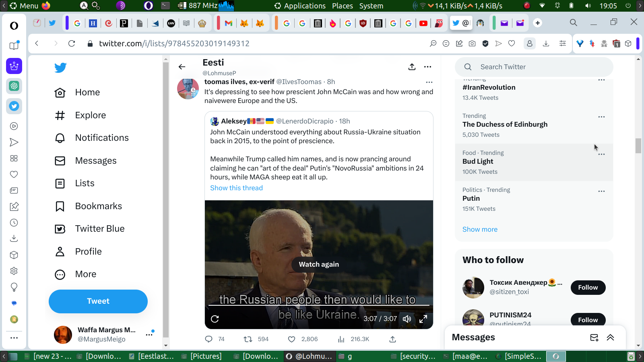Open more options on toomas ilves tweet
This screenshot has height=362, width=644.
coord(429,82)
